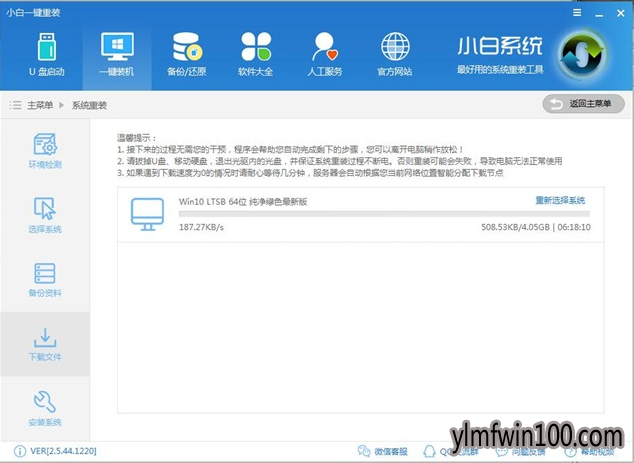Click the 187.27KB/s download speed
Viewport: 634px width, 463px height.
coord(201,227)
